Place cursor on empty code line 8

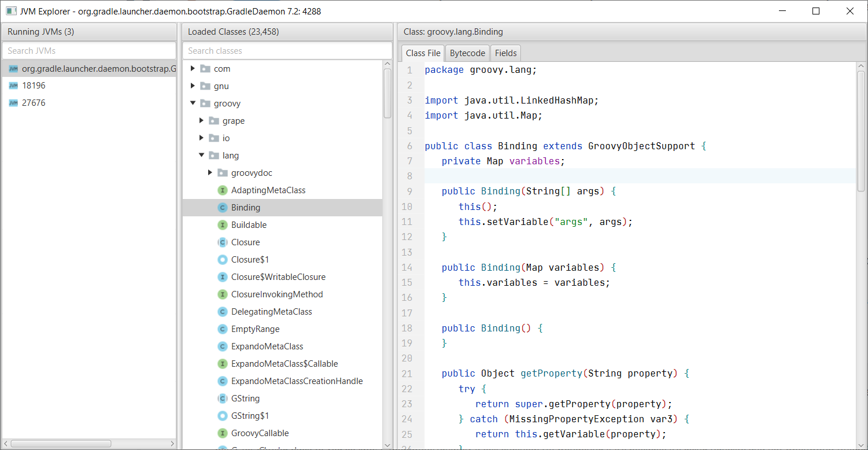coord(640,176)
